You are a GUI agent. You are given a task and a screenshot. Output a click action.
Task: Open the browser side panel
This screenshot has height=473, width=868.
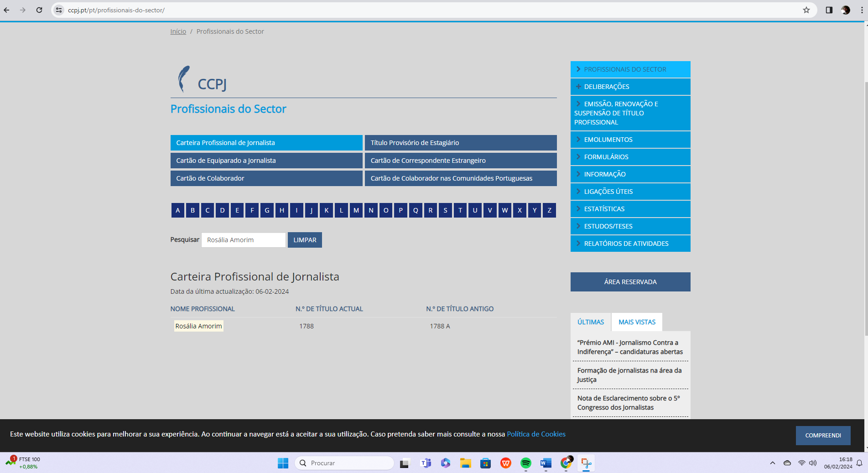[x=829, y=10]
